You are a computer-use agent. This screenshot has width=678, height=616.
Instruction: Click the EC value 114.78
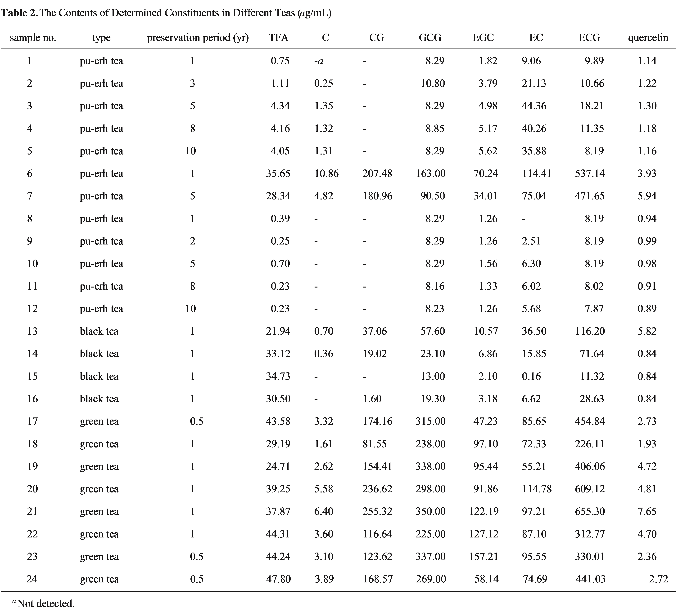coord(537,489)
